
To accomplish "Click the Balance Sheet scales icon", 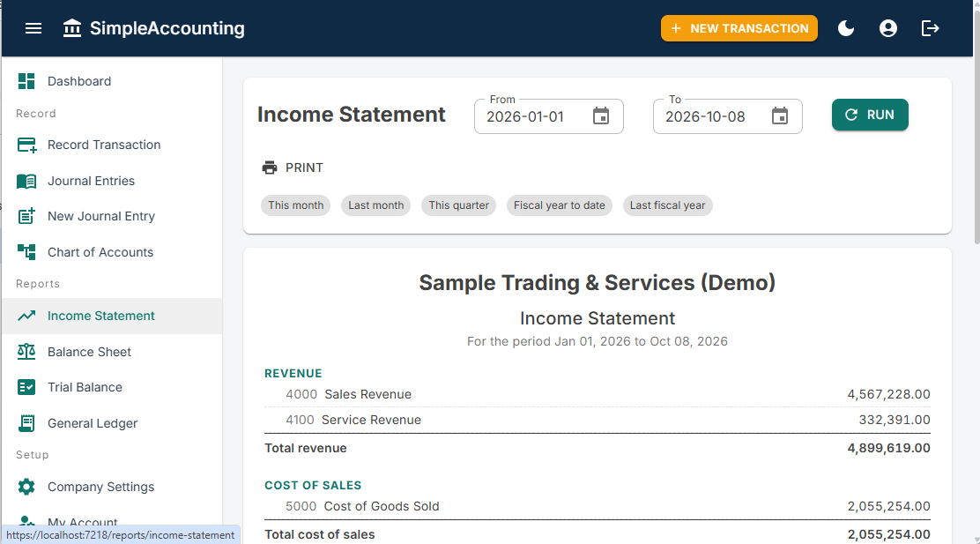I will click(x=26, y=352).
